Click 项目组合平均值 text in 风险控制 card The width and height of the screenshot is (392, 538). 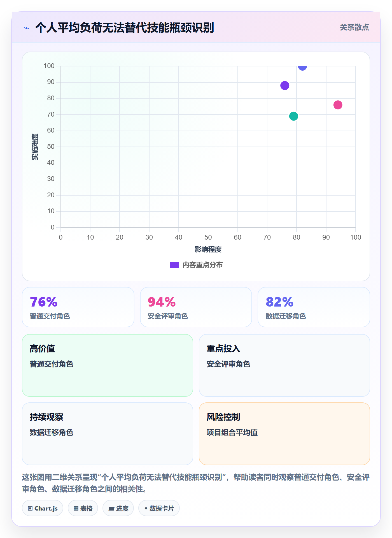[x=232, y=432]
